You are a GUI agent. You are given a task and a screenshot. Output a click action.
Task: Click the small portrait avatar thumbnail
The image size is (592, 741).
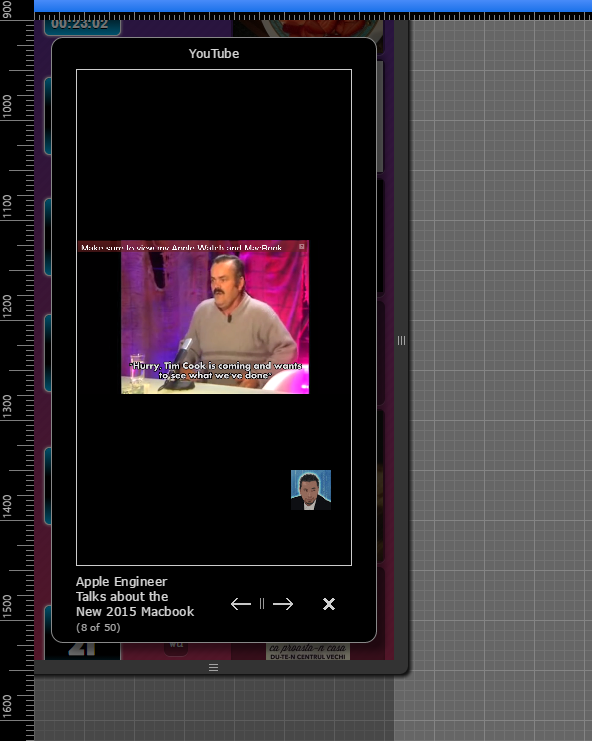point(311,490)
